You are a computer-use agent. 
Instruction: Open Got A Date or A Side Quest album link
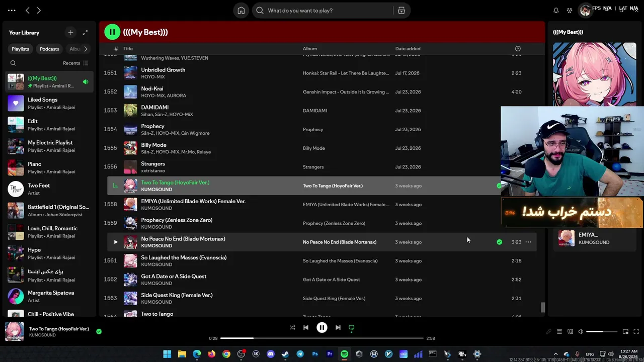(332, 280)
